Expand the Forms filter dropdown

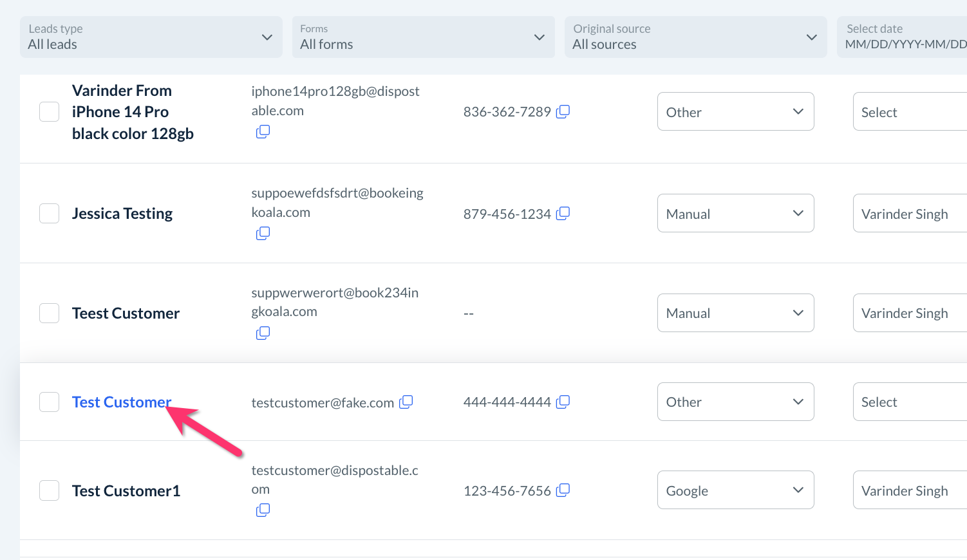point(423,37)
